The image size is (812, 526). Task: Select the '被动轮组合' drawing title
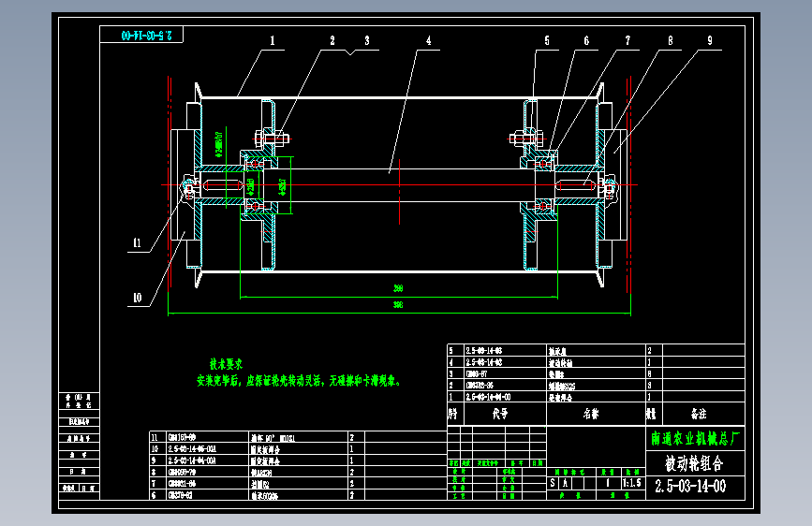coord(694,463)
